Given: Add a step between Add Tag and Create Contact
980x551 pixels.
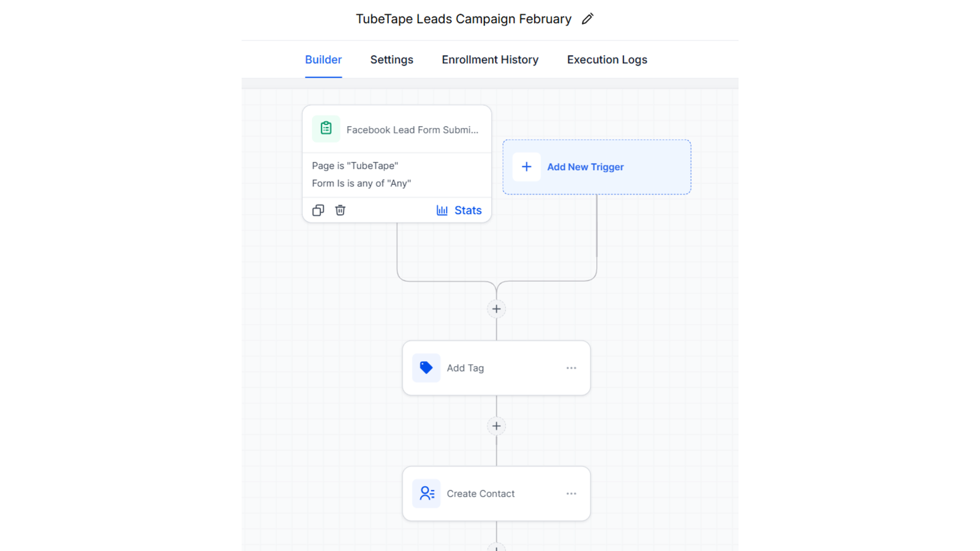Looking at the screenshot, I should click(x=496, y=426).
